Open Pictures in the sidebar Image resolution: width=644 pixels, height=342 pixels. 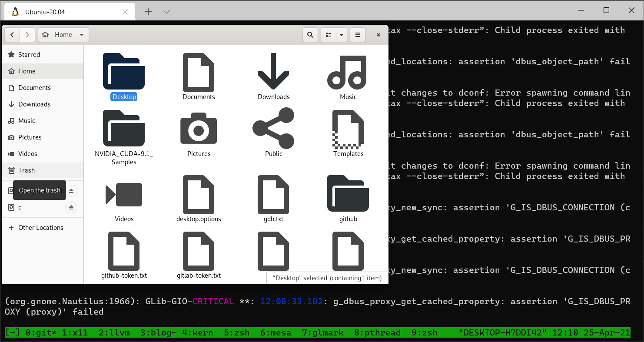tap(43, 137)
